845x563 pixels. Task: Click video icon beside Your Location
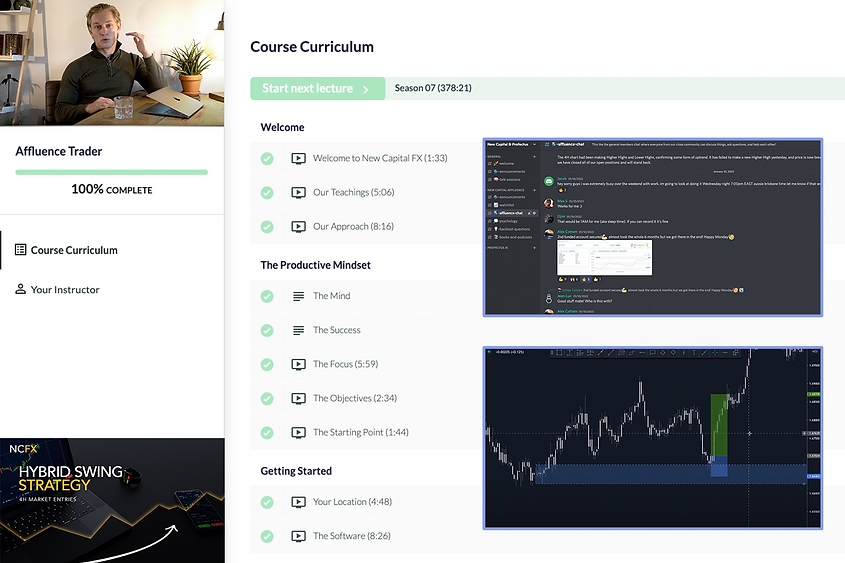[x=299, y=502]
